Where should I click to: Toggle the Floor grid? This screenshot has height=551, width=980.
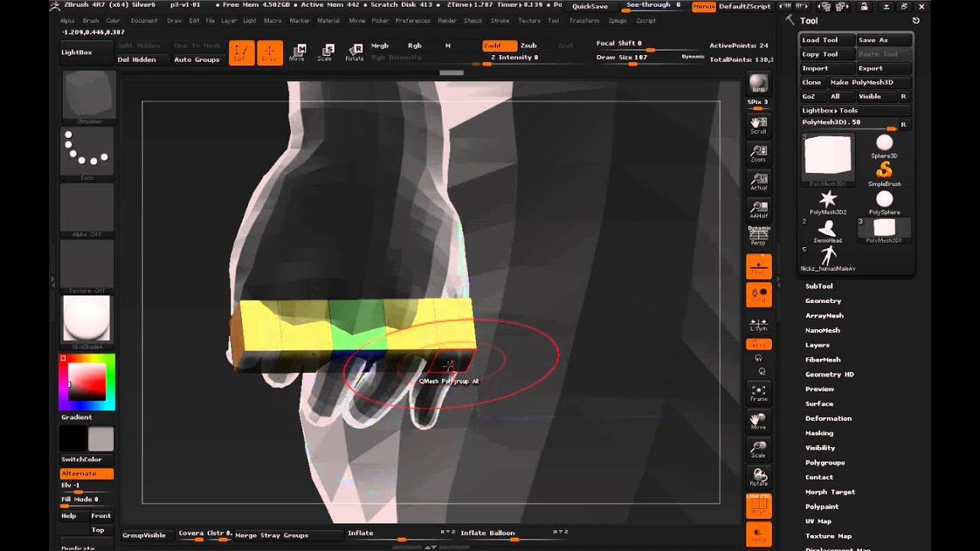759,266
